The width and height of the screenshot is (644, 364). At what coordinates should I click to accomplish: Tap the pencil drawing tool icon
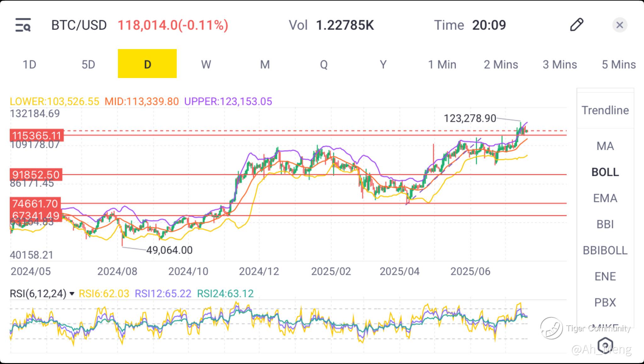(576, 25)
